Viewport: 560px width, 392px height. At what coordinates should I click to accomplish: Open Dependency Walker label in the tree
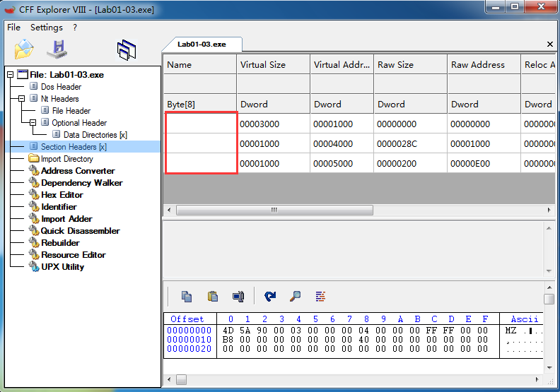82,183
